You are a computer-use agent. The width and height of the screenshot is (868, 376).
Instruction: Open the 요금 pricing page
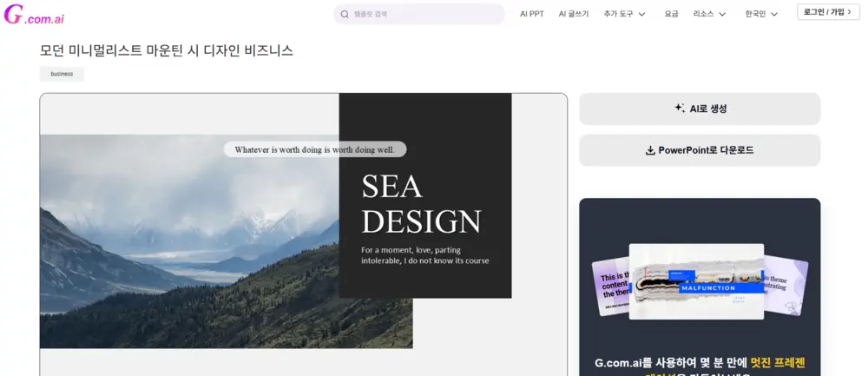click(671, 14)
